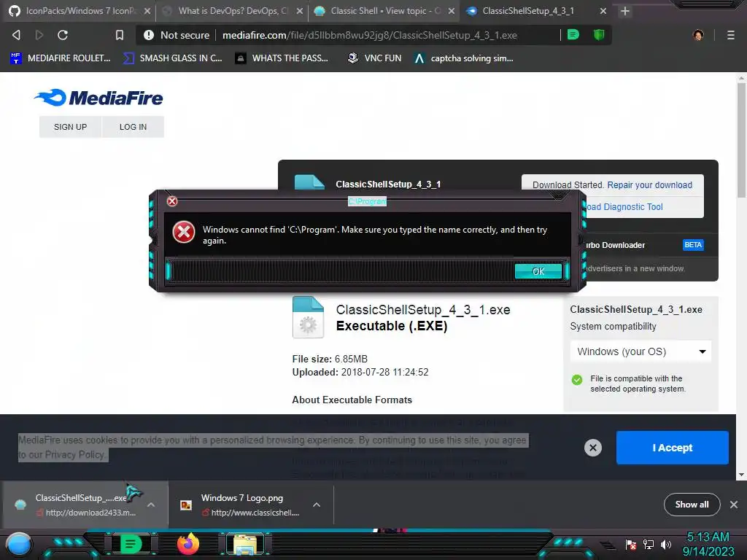Screen dimensions: 747x560
Task: Click Show all downloads button
Action: [x=692, y=505]
